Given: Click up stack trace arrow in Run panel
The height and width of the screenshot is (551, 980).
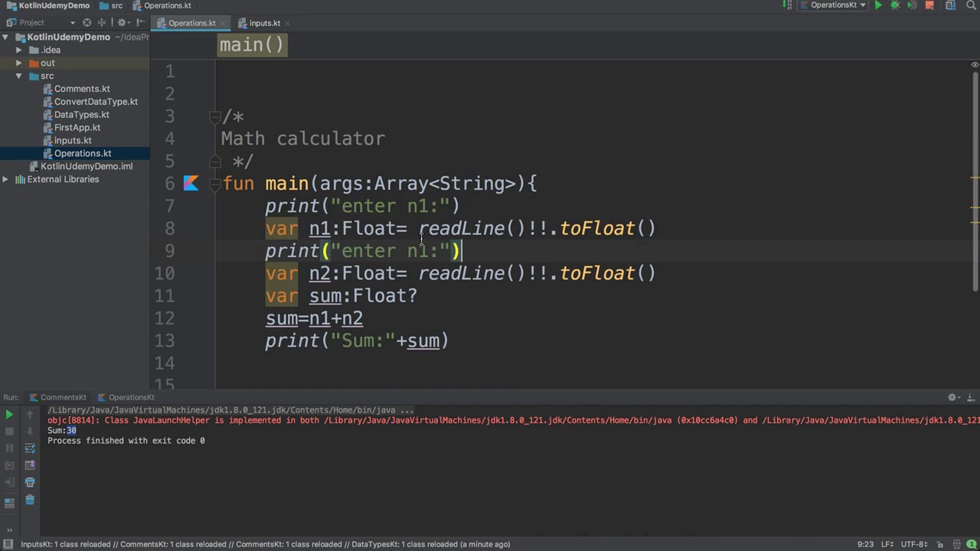Looking at the screenshot, I should (30, 415).
